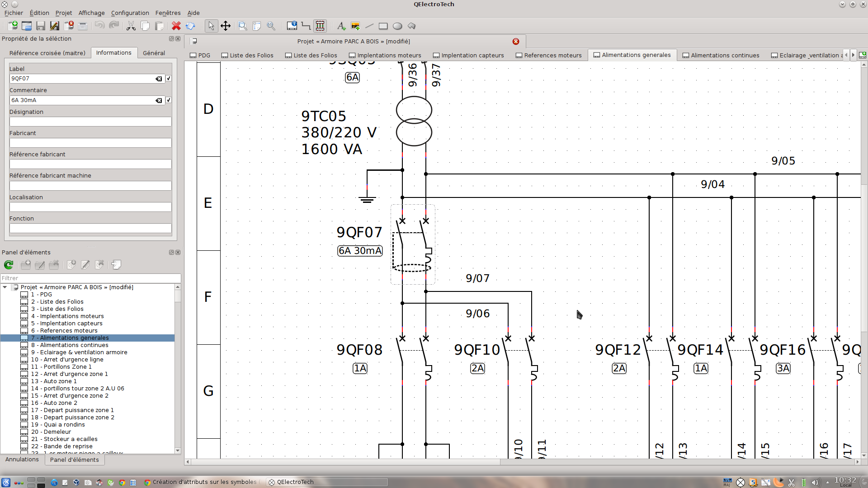Open the Affichage menu

click(91, 13)
